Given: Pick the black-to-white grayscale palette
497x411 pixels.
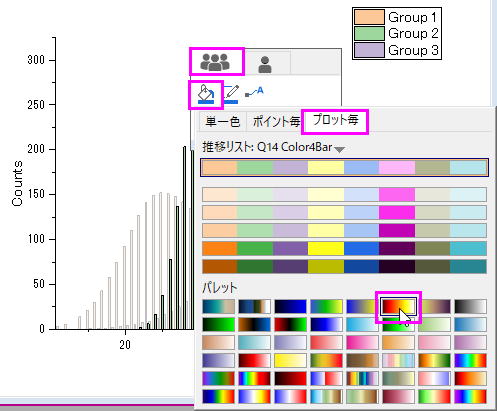Looking at the screenshot, I should coord(470,307).
